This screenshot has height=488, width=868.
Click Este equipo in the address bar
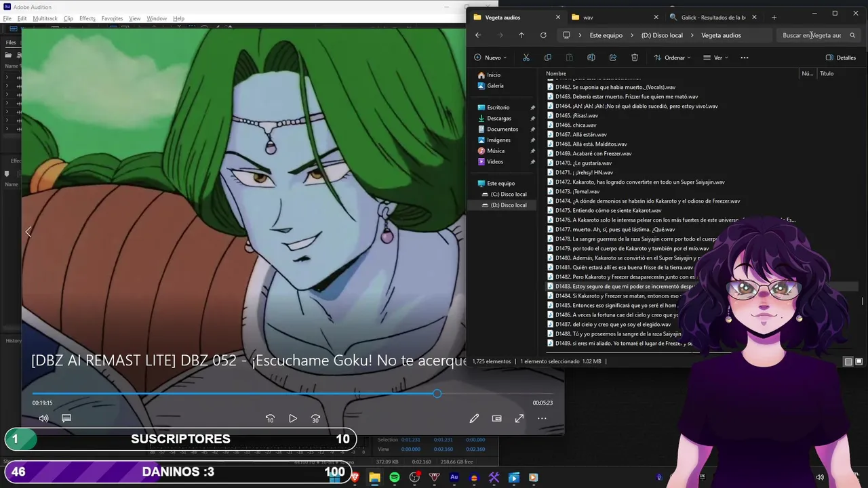[x=606, y=35]
